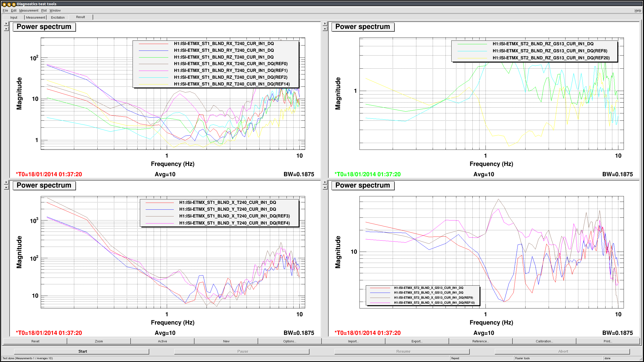Viewport: 644px width, 362px height.
Task: Open the Plot menu
Action: [44, 11]
